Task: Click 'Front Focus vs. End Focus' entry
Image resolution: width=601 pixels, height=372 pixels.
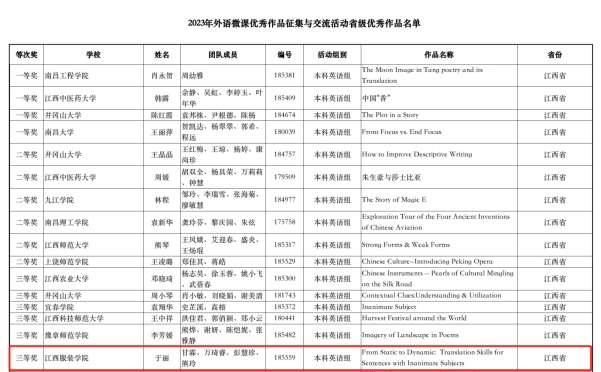Action: tap(402, 132)
